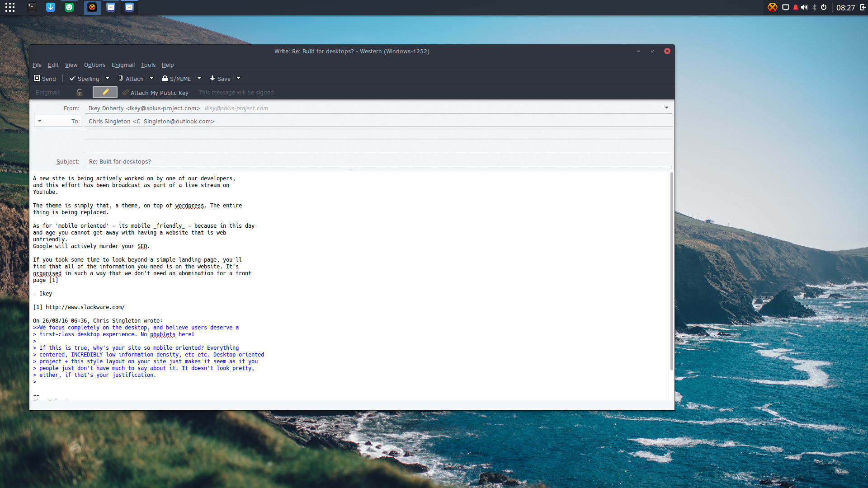This screenshot has height=488, width=868.
Task: Expand the Spelling language dropdown arrow
Action: click(107, 79)
